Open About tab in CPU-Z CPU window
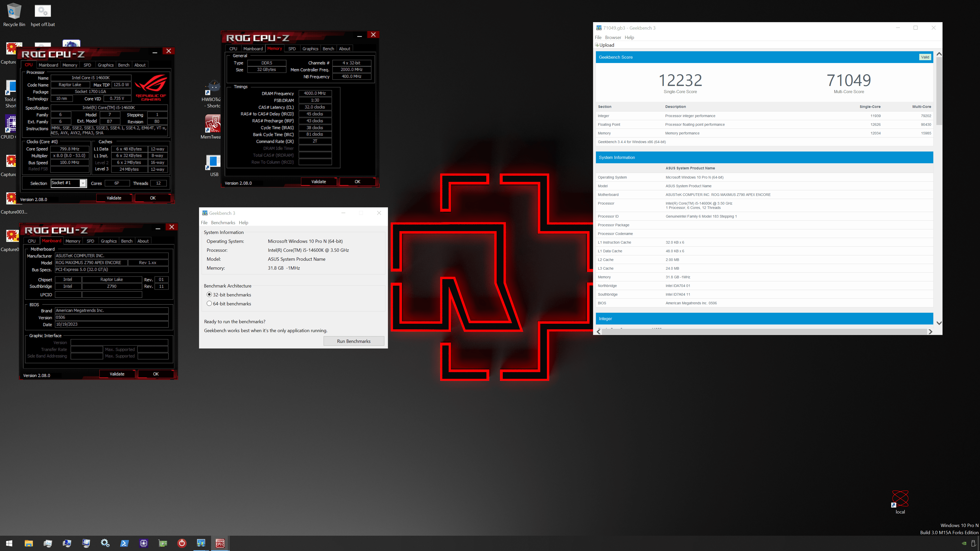 pos(140,65)
